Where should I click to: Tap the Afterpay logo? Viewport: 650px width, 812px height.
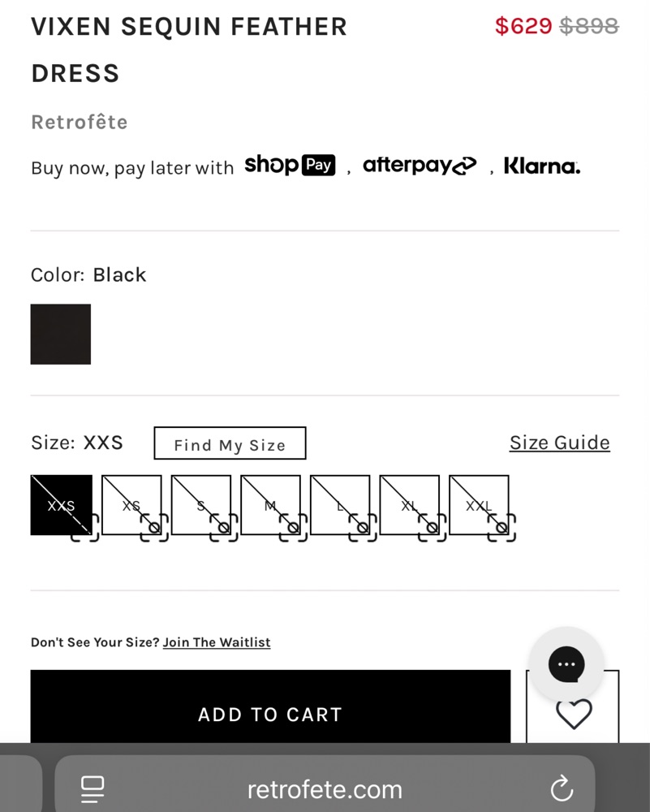[420, 165]
